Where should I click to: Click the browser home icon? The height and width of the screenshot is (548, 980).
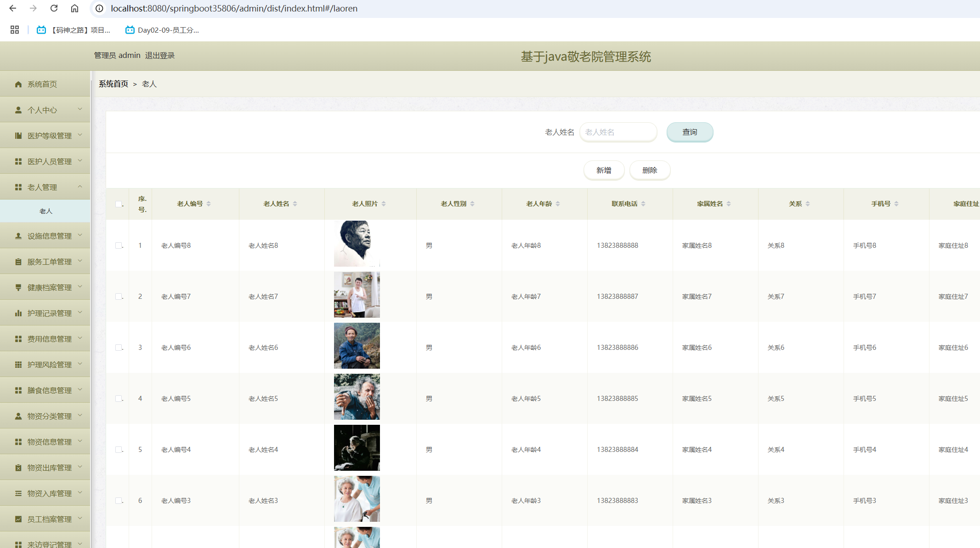pyautogui.click(x=74, y=8)
